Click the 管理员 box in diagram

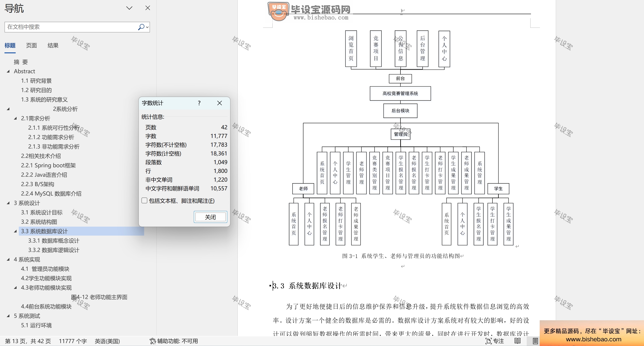coord(400,134)
